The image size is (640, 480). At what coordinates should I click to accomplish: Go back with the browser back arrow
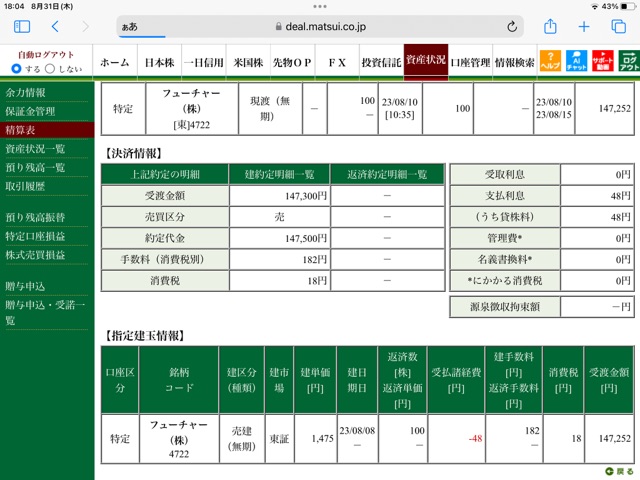[x=55, y=27]
